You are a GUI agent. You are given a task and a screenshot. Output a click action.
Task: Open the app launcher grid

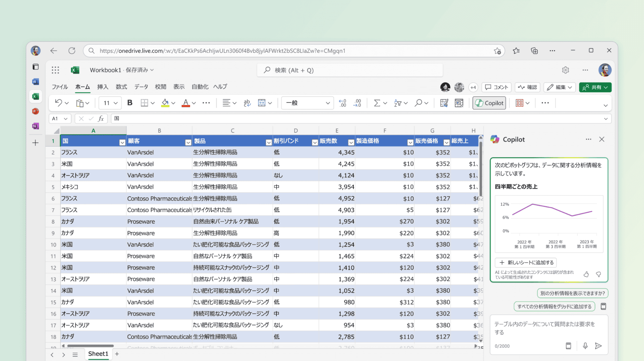[55, 70]
